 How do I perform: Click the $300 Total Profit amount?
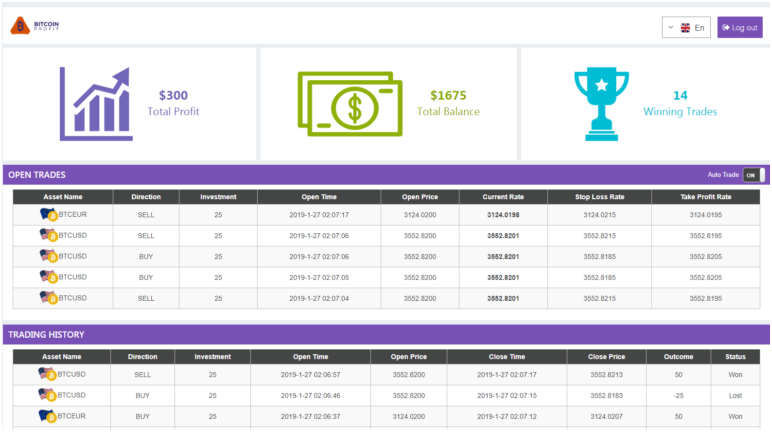173,96
